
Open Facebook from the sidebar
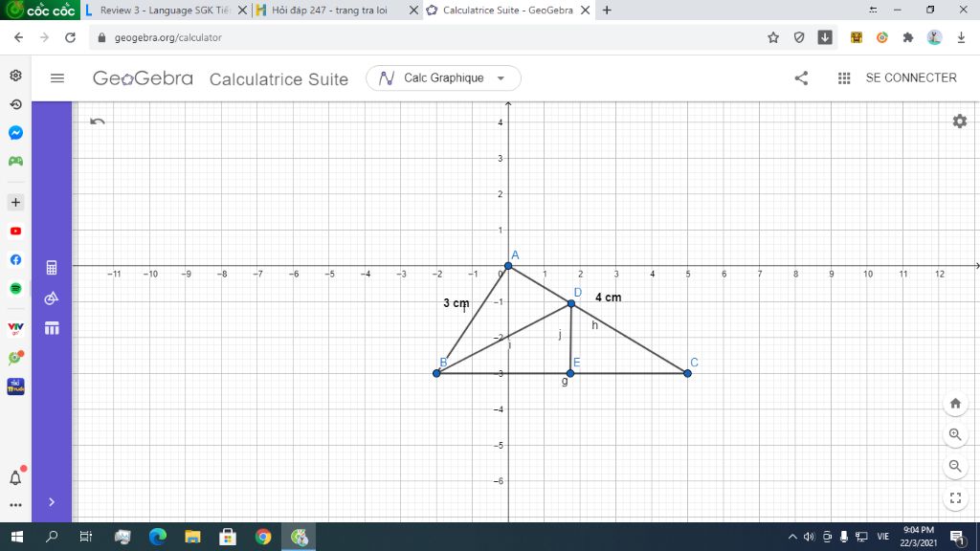(x=15, y=260)
